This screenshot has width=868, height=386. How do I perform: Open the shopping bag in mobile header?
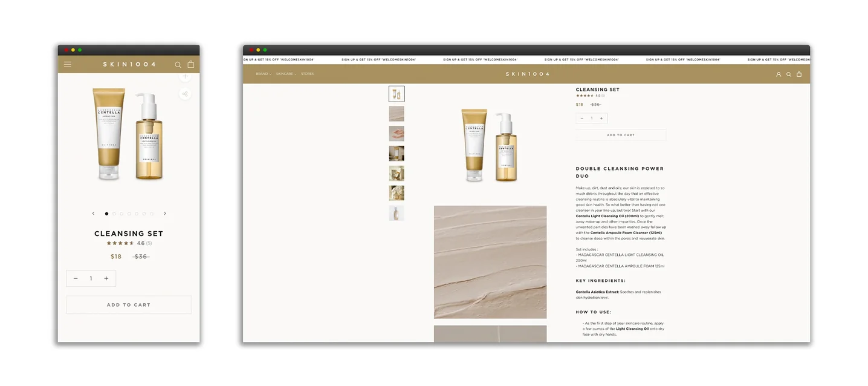pos(191,64)
